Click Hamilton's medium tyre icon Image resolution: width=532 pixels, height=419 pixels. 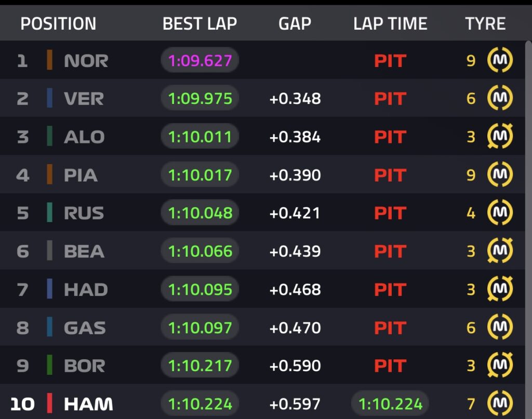coord(500,403)
